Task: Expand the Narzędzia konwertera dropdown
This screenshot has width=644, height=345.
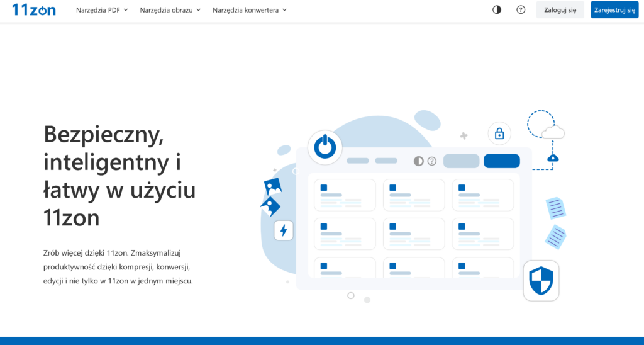Action: 250,10
